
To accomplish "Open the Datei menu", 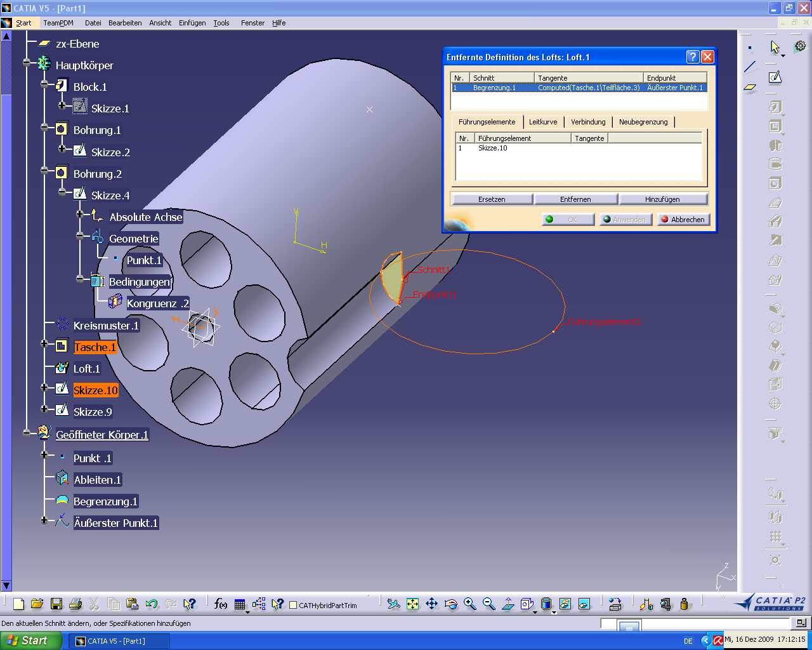I will (x=93, y=23).
